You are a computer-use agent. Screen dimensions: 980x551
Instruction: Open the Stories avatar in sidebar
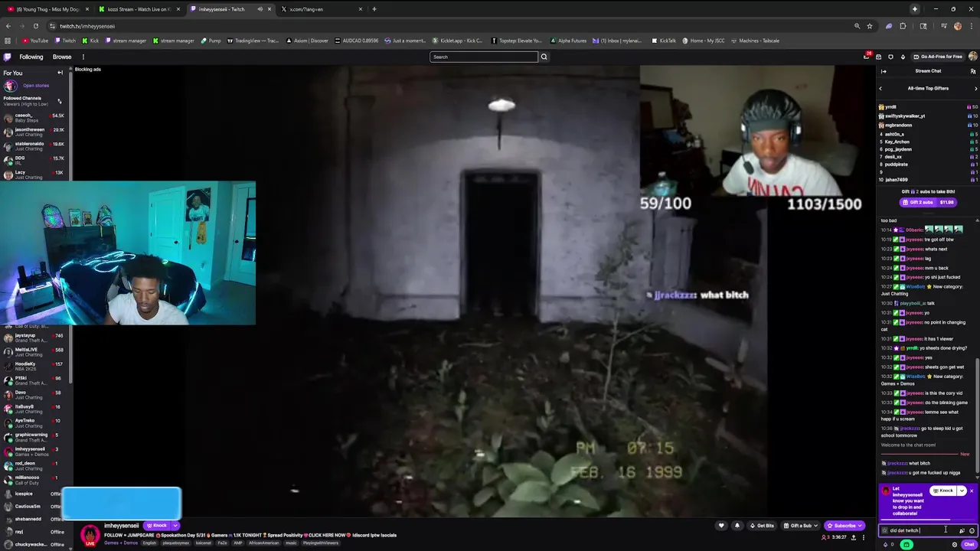click(x=10, y=86)
